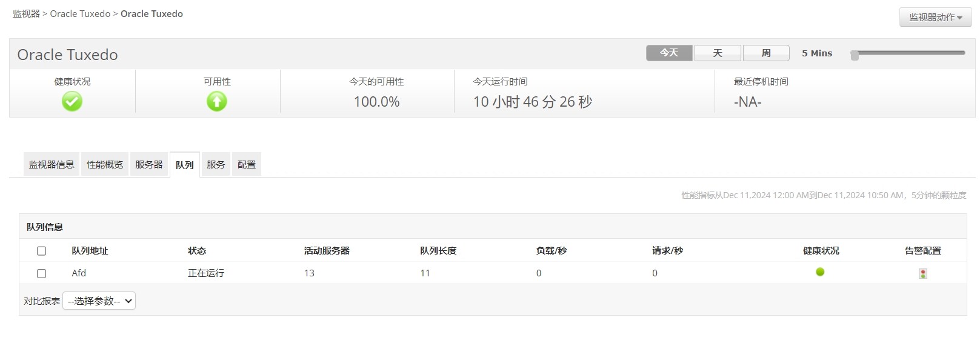Click the 100.0% availability value
Viewport: 980px width, 343px height.
[x=376, y=102]
